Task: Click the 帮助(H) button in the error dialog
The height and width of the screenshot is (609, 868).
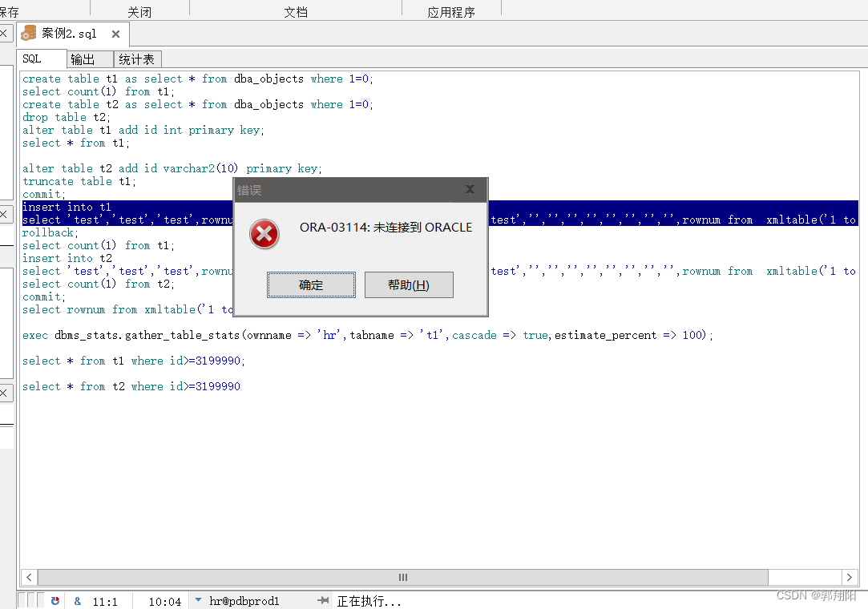Action: point(409,284)
